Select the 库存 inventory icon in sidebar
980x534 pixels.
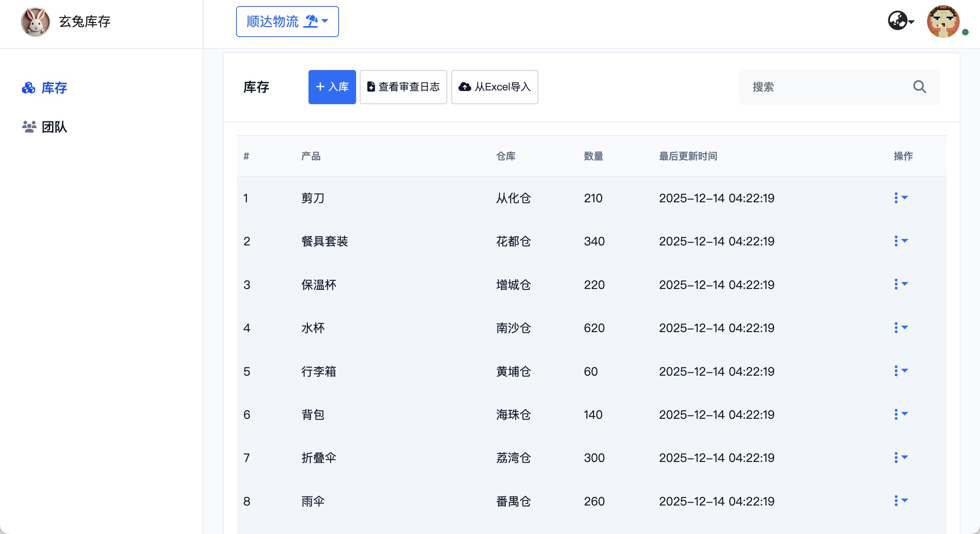coord(28,88)
